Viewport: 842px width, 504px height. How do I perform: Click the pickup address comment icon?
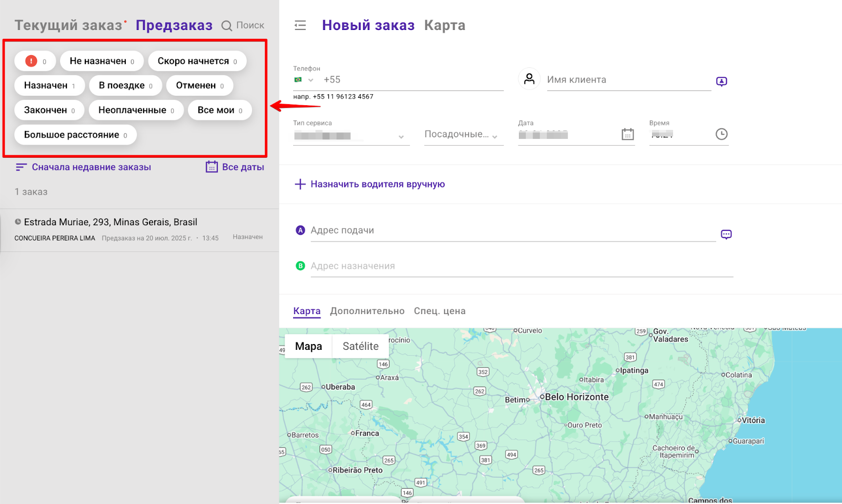[726, 234]
